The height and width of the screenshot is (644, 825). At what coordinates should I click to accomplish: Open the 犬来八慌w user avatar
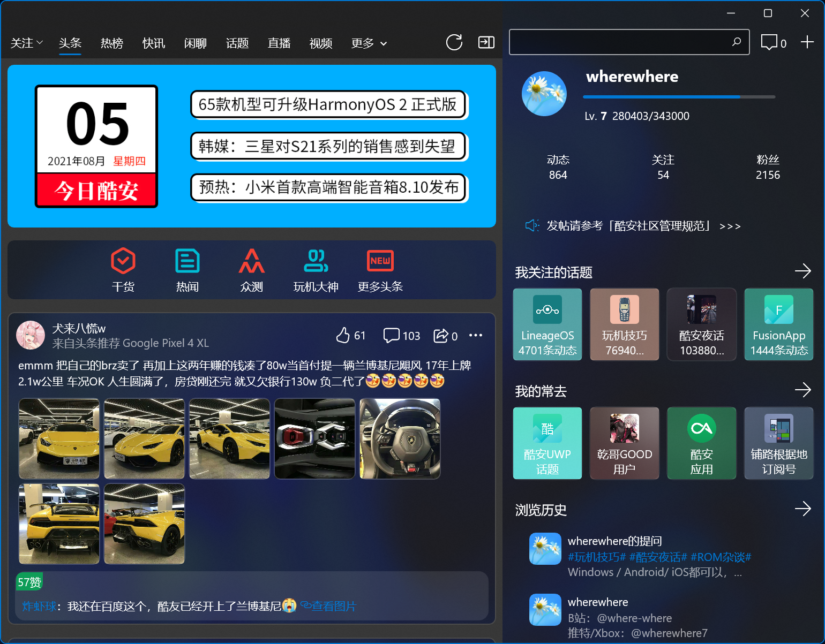tap(31, 335)
